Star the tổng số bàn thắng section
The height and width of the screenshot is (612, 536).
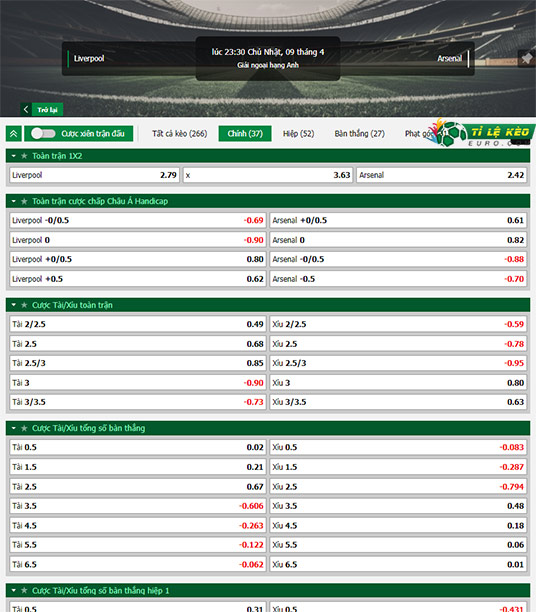[24, 429]
